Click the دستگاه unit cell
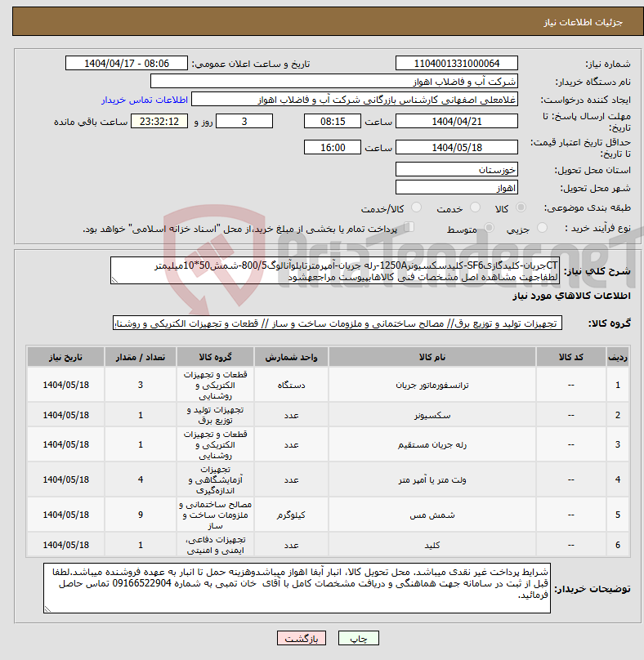 291,385
